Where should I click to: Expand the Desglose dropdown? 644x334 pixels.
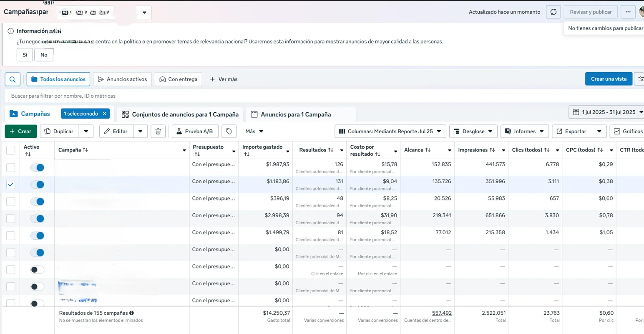tap(473, 132)
